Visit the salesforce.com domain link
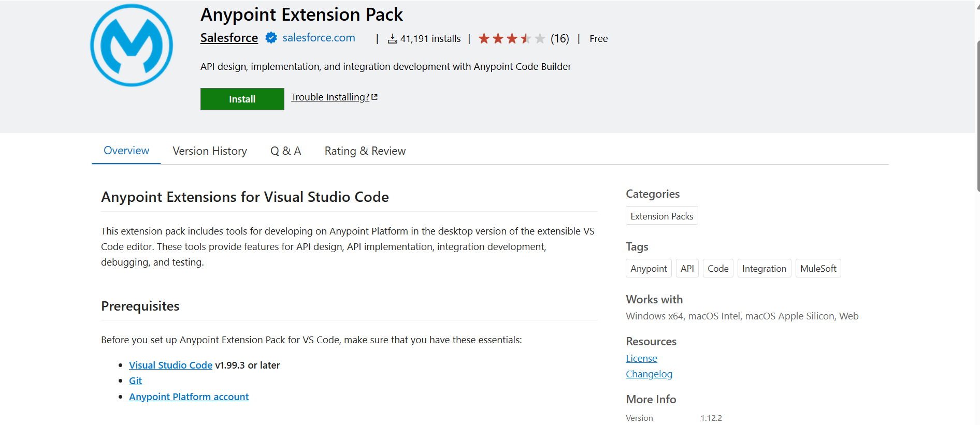 coord(319,38)
